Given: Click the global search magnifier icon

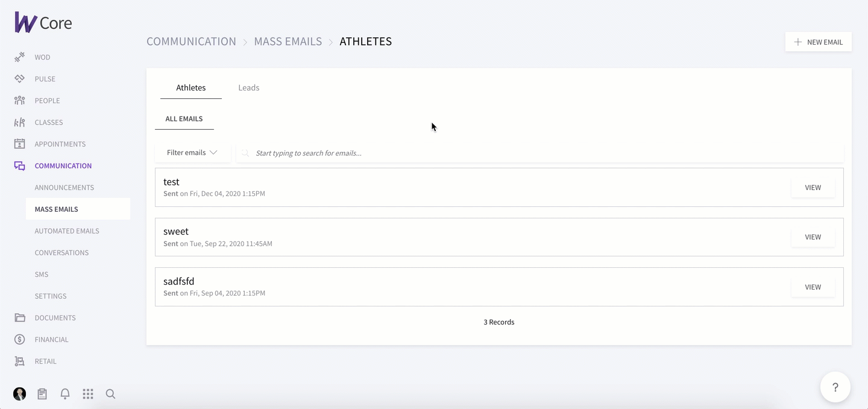Looking at the screenshot, I should tap(110, 394).
